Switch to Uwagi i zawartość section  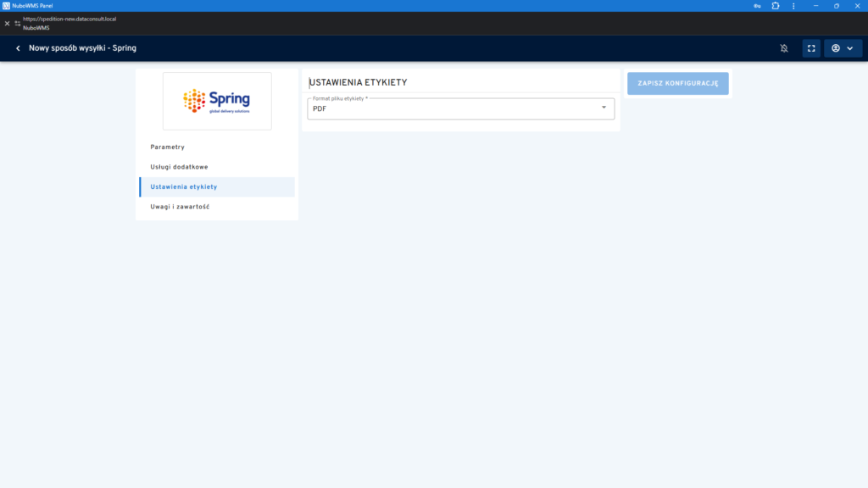180,207
